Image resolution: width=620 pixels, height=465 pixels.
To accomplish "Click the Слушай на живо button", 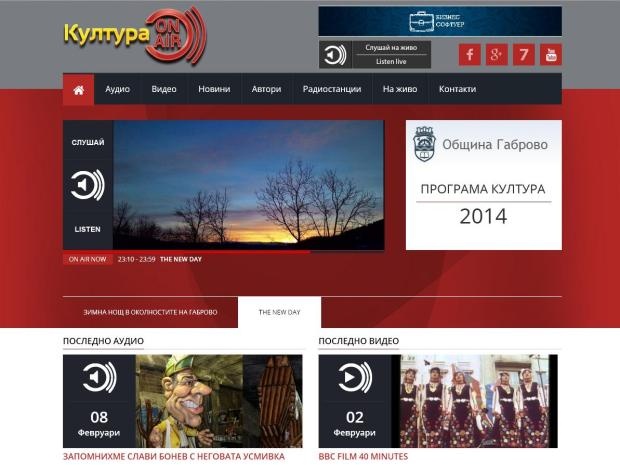I will pyautogui.click(x=391, y=47).
